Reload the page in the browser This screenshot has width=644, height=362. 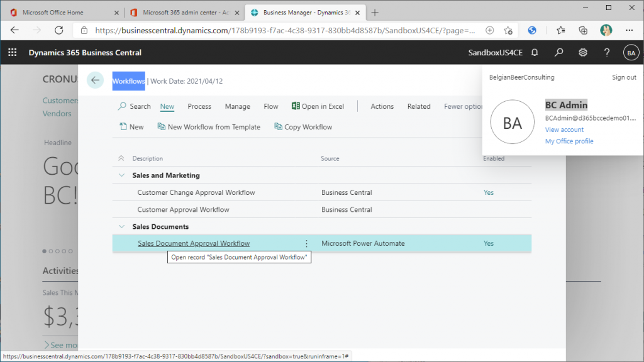point(59,30)
